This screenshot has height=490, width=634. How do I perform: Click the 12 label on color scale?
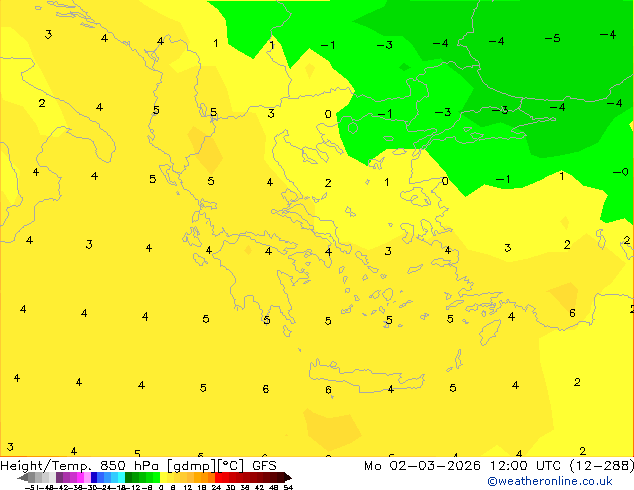click(x=188, y=487)
